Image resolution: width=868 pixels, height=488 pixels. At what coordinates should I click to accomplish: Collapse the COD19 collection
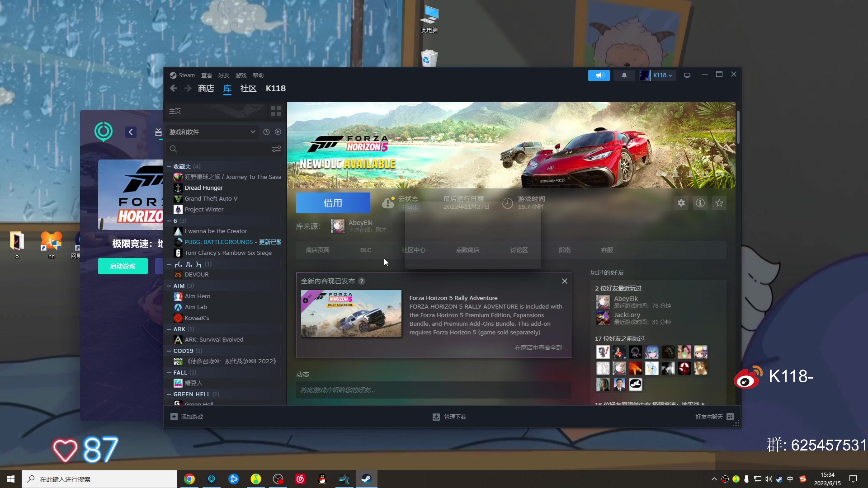click(x=169, y=351)
